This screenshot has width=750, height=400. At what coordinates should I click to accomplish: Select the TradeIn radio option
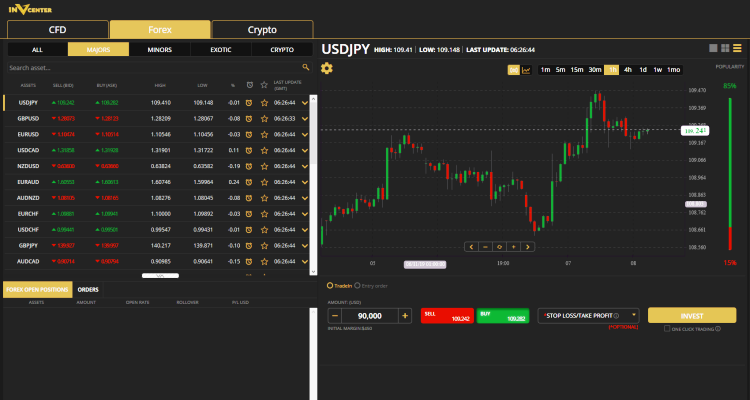coord(330,286)
